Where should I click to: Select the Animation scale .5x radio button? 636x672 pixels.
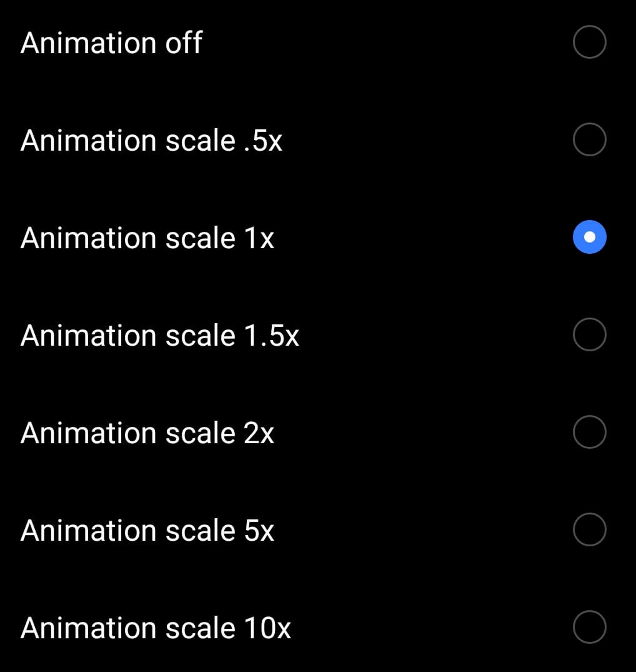[x=589, y=140]
